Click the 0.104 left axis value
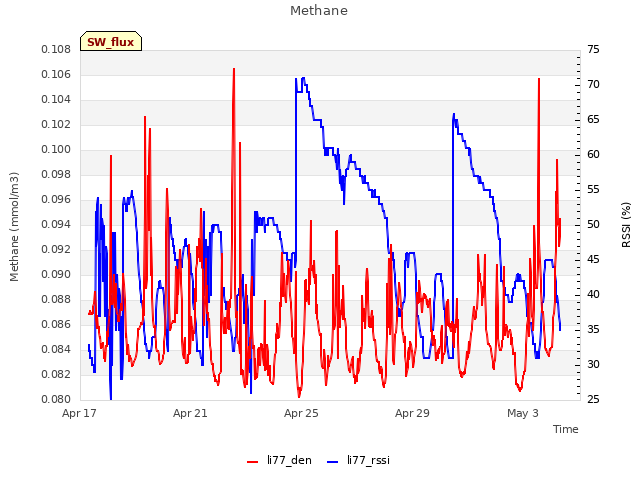This screenshot has height=480, width=640. click(56, 99)
